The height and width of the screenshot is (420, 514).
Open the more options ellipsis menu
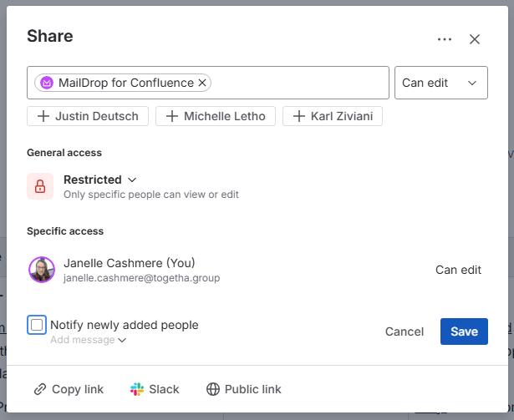(444, 39)
